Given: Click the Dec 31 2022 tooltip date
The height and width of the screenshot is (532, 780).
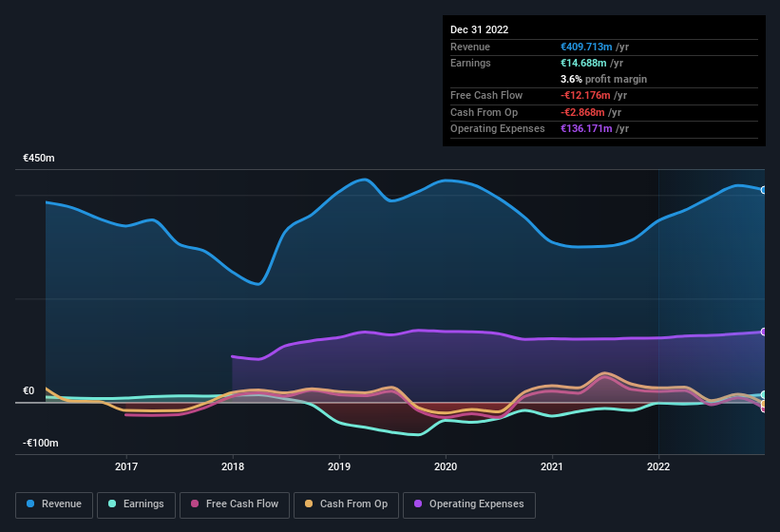Looking at the screenshot, I should (480, 29).
